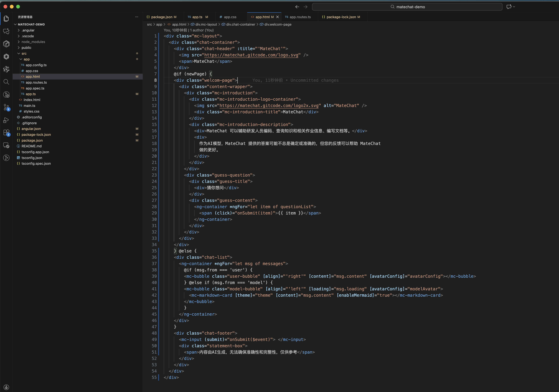Switch to the package-lock.json tab
The image size is (559, 392).
tap(341, 17)
